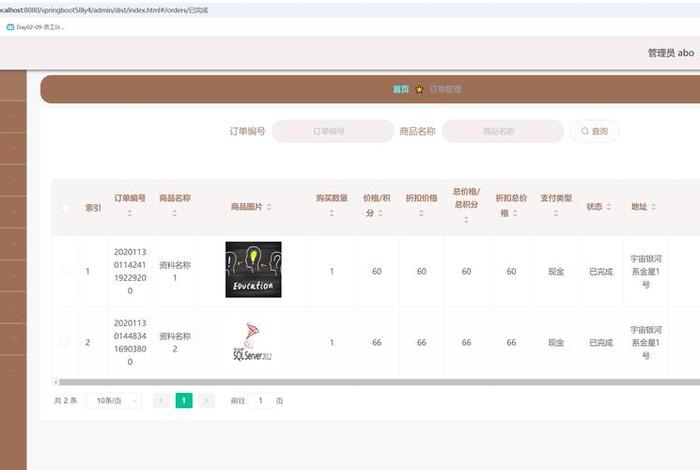Check the checkbox for order row 2

[64, 342]
